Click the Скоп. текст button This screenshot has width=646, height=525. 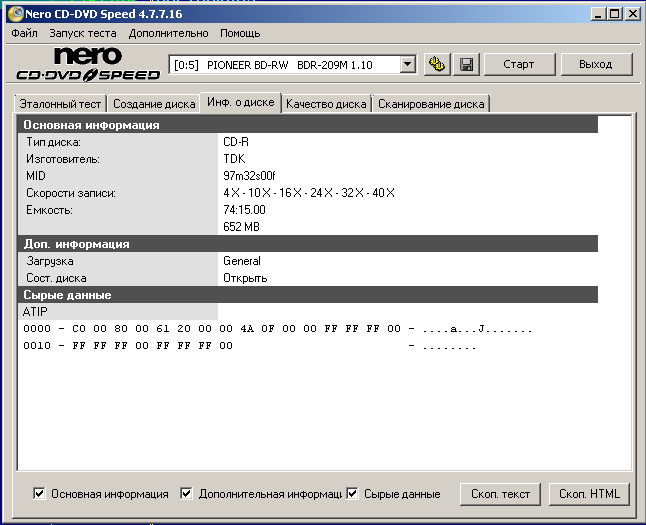point(500,494)
